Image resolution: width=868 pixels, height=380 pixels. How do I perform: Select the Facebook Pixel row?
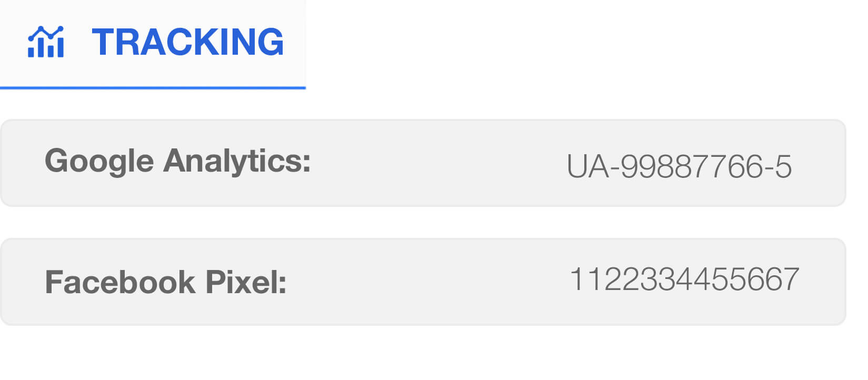[x=423, y=282]
